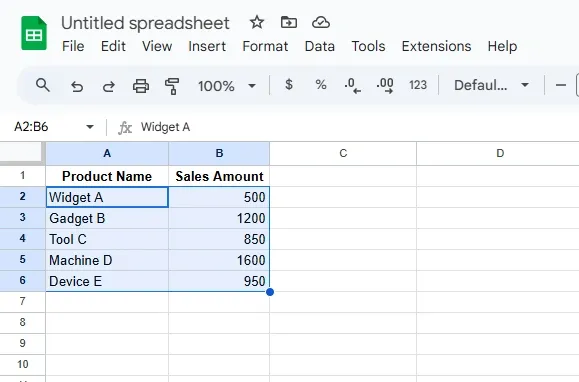Select column B header
Image resolution: width=579 pixels, height=382 pixels.
point(219,153)
